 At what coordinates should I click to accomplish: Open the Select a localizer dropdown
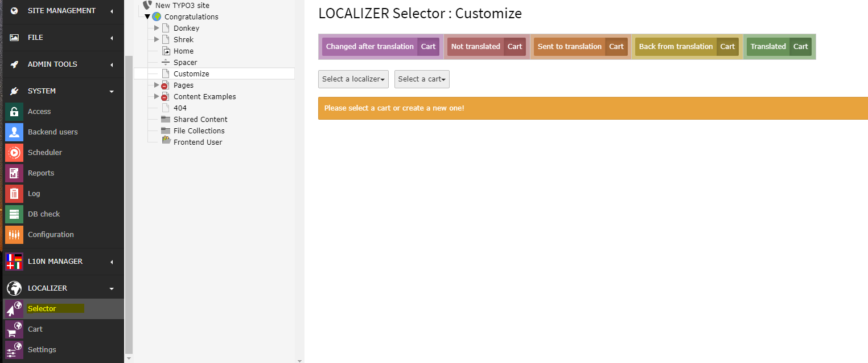click(x=353, y=79)
